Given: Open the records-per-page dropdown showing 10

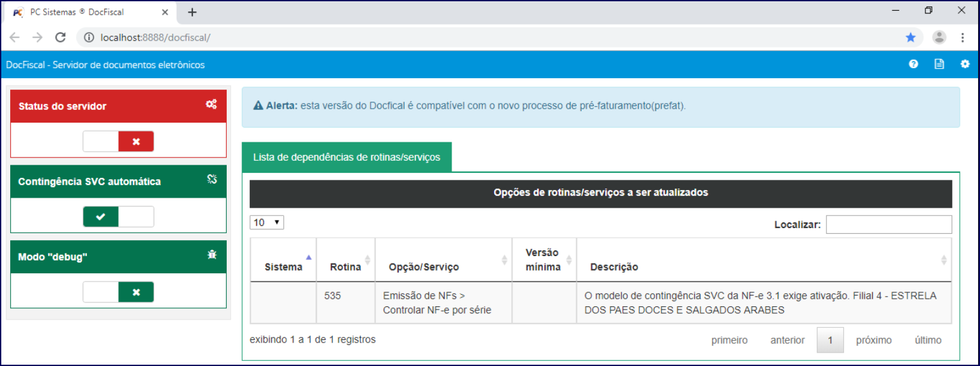Looking at the screenshot, I should click(267, 222).
